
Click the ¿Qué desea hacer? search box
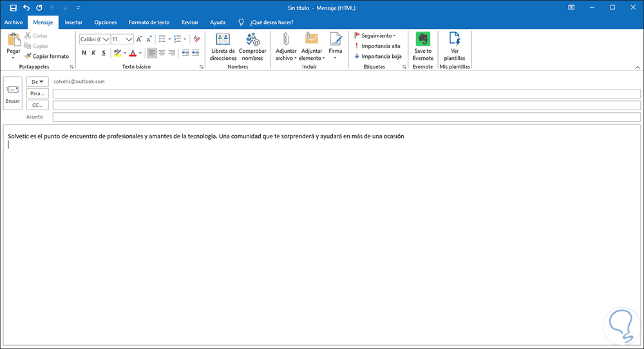(x=272, y=22)
